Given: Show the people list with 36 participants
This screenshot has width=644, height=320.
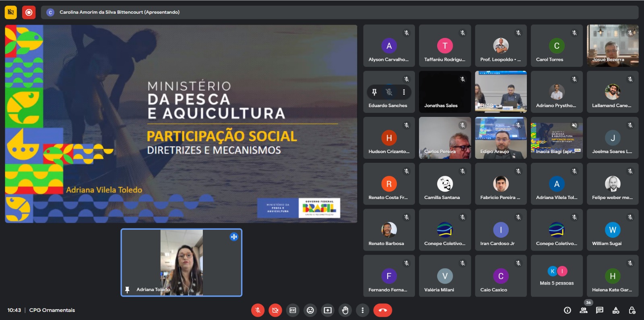Looking at the screenshot, I should click(x=584, y=310).
